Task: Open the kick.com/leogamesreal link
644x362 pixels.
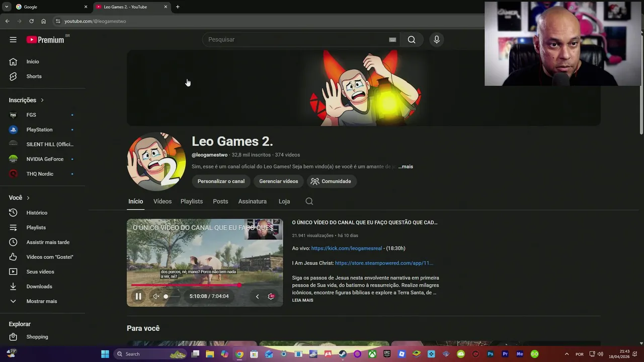Action: (x=347, y=248)
